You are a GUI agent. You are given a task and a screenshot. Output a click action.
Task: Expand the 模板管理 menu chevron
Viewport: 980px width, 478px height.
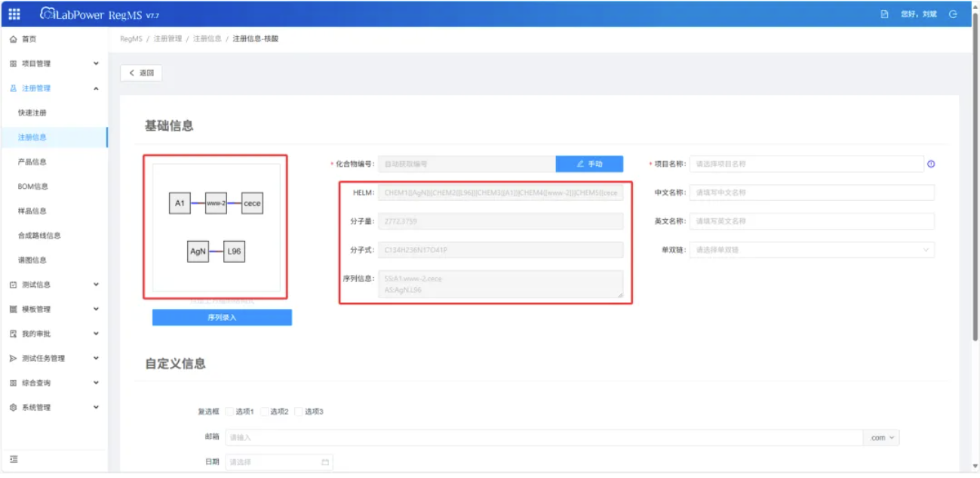tap(96, 309)
